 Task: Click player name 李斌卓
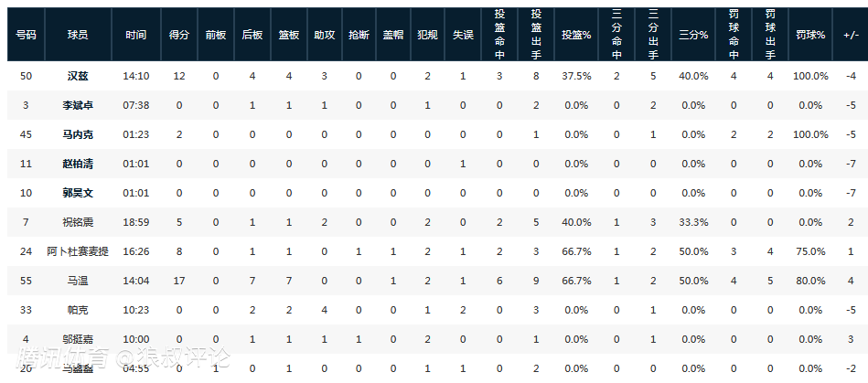78,105
